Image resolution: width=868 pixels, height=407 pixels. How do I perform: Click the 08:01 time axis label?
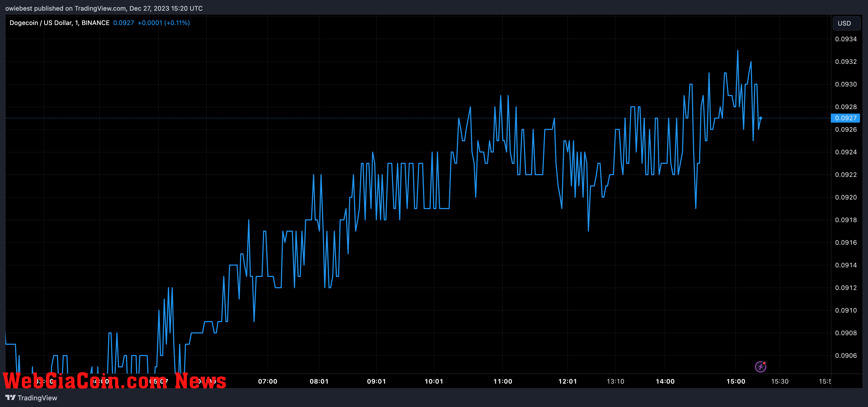319,381
